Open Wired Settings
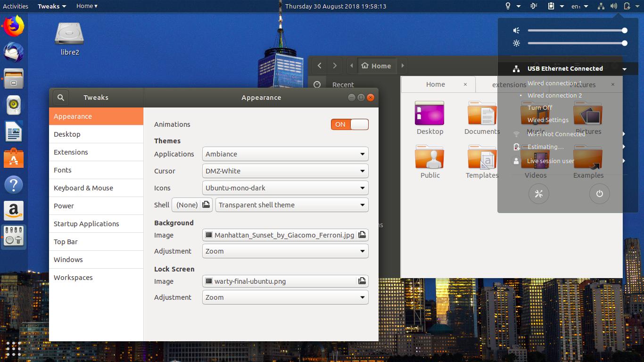The image size is (644, 362). point(546,120)
